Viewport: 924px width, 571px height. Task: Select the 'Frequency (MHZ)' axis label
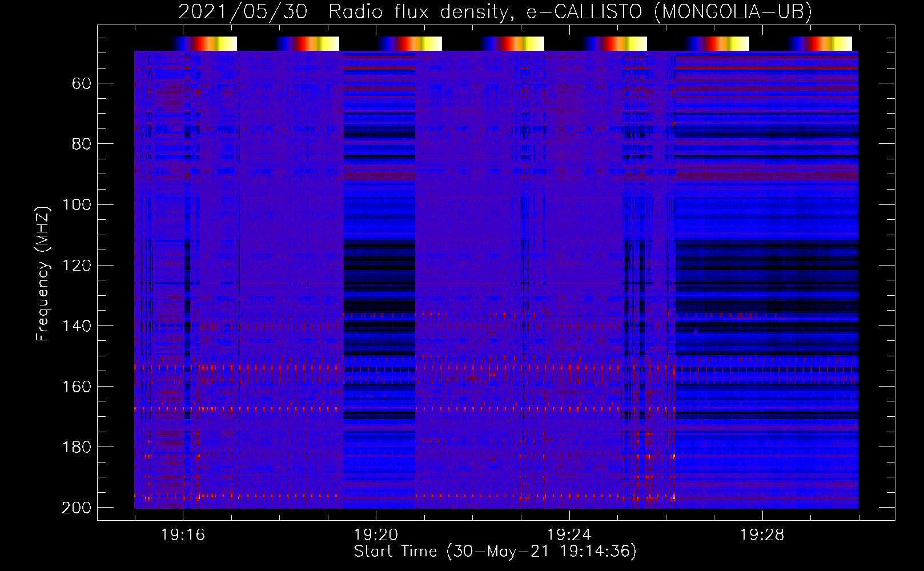tap(43, 274)
